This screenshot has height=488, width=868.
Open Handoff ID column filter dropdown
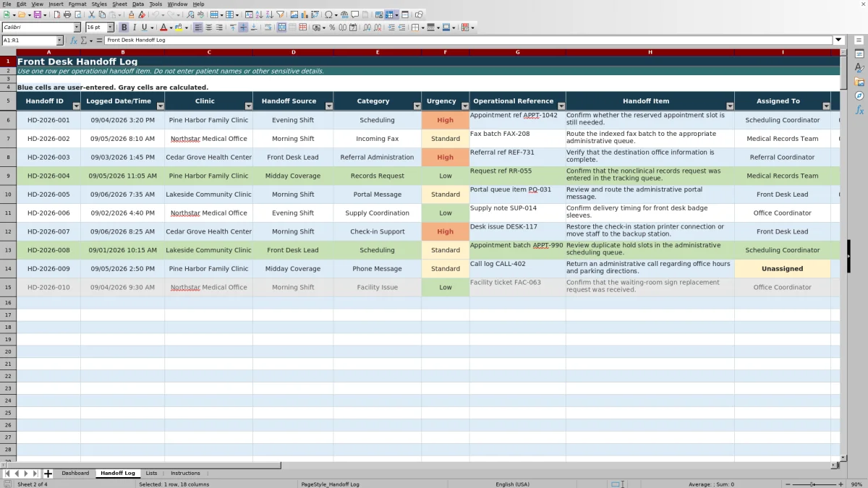click(x=77, y=106)
